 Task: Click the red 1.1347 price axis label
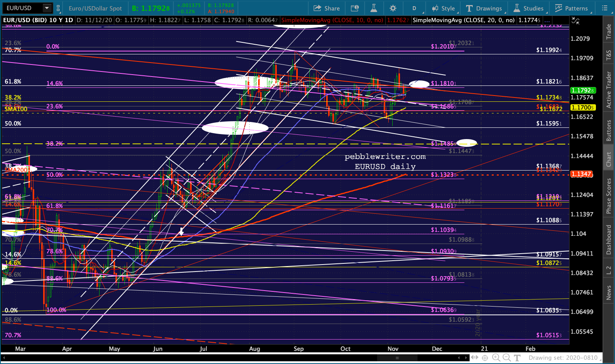click(x=582, y=174)
